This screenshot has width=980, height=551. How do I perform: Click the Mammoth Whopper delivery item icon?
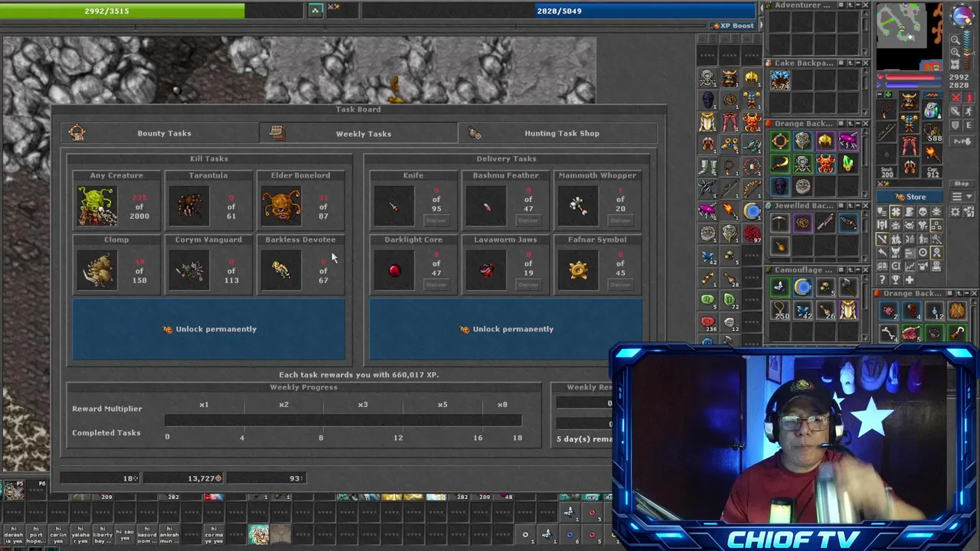(x=578, y=206)
